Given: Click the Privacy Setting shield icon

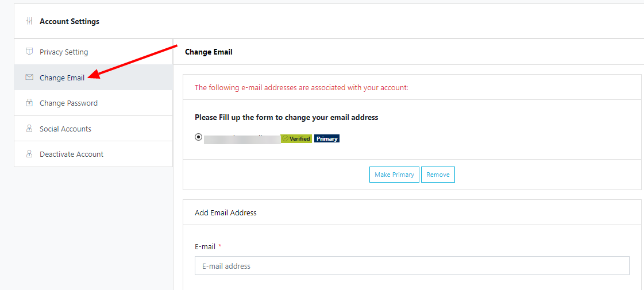Looking at the screenshot, I should click(x=29, y=52).
